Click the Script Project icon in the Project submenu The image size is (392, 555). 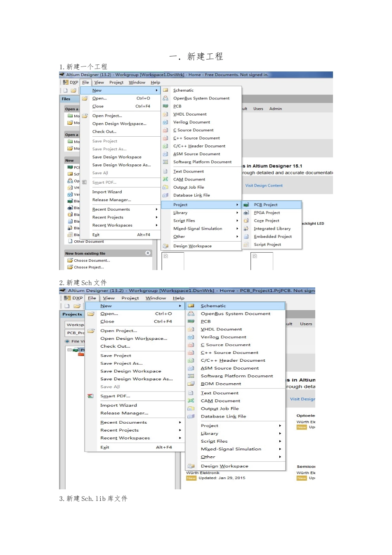[x=246, y=244]
